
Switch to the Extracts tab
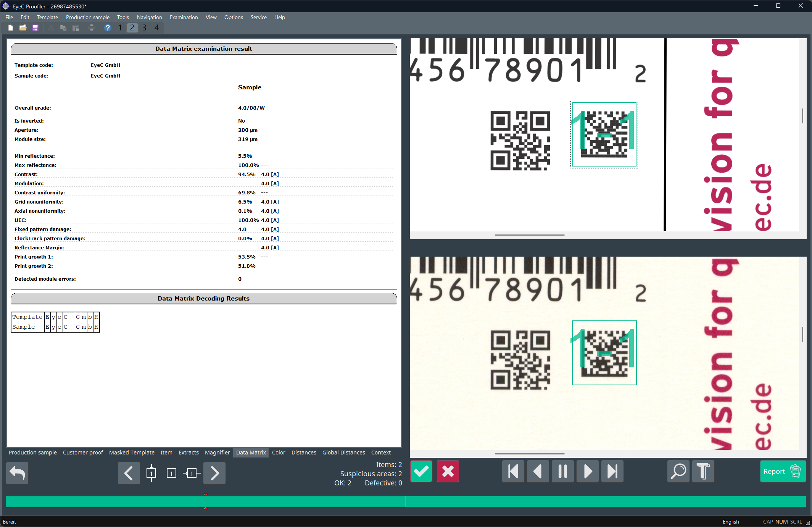click(188, 453)
